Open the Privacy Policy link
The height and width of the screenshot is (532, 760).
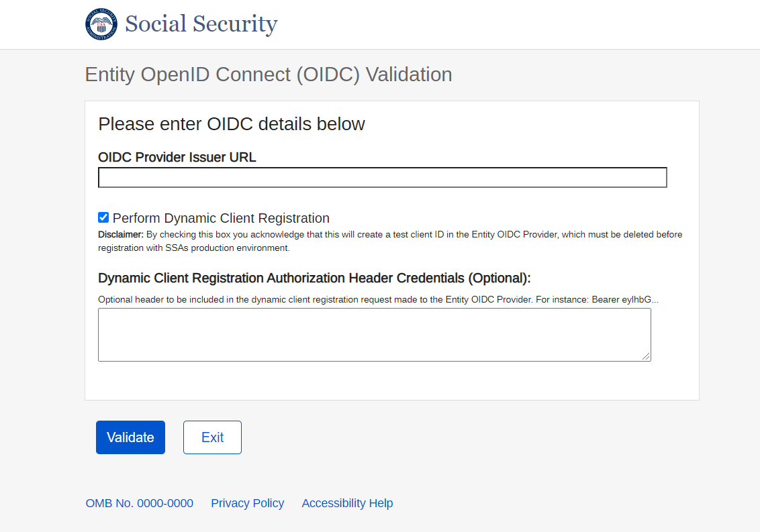247,503
